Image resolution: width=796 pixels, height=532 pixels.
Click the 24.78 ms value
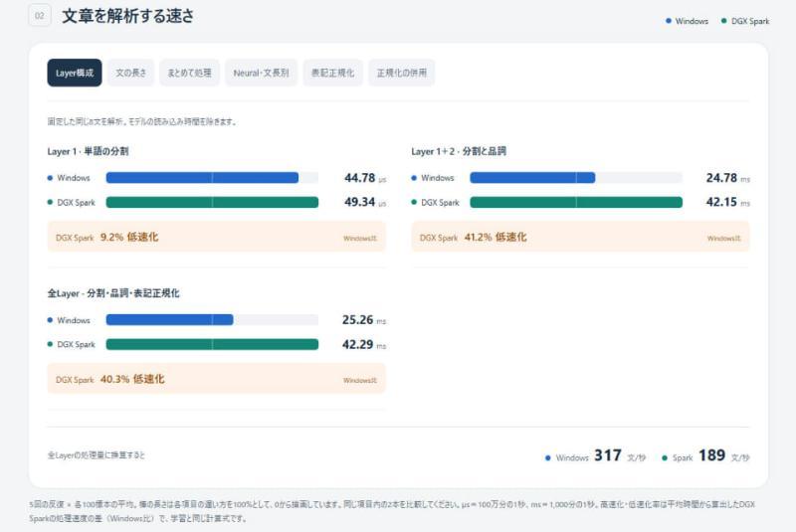tap(728, 178)
